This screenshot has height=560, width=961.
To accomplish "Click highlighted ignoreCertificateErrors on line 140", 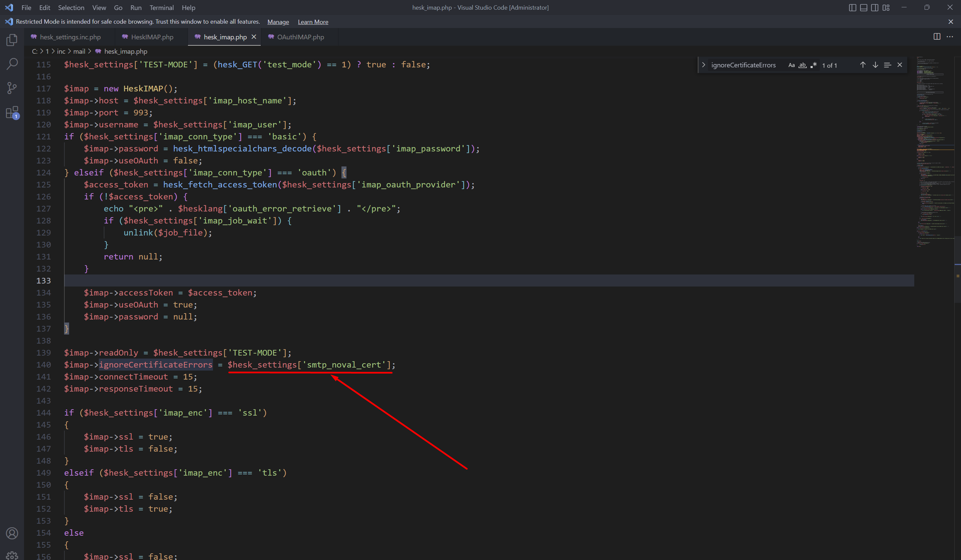I will point(156,365).
